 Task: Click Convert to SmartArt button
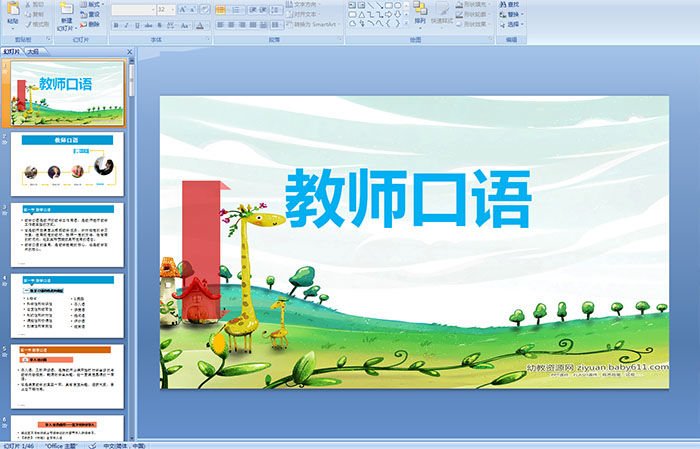tap(314, 24)
